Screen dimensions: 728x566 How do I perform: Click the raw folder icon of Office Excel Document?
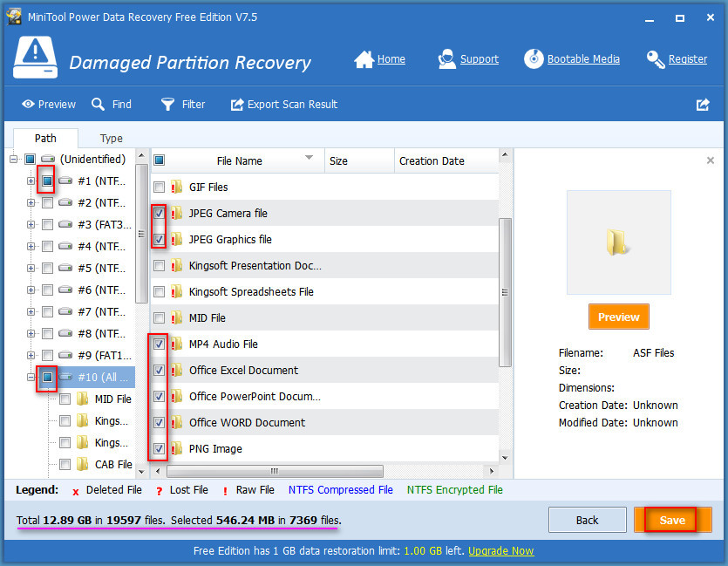[x=176, y=370]
